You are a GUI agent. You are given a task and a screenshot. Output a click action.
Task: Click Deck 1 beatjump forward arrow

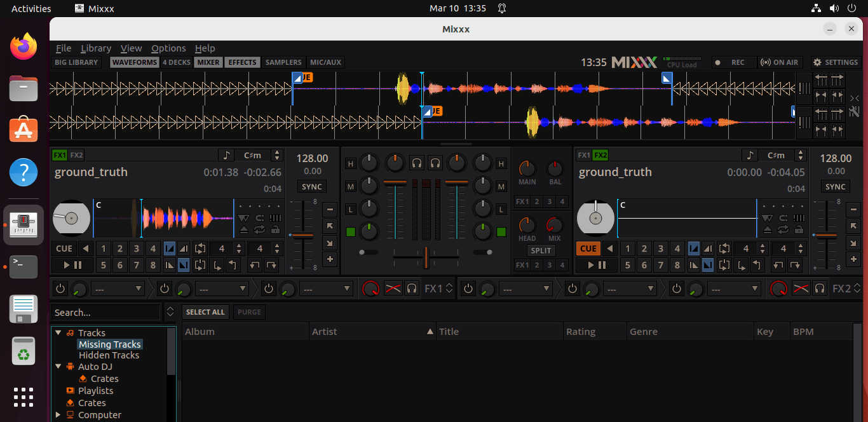tap(272, 265)
